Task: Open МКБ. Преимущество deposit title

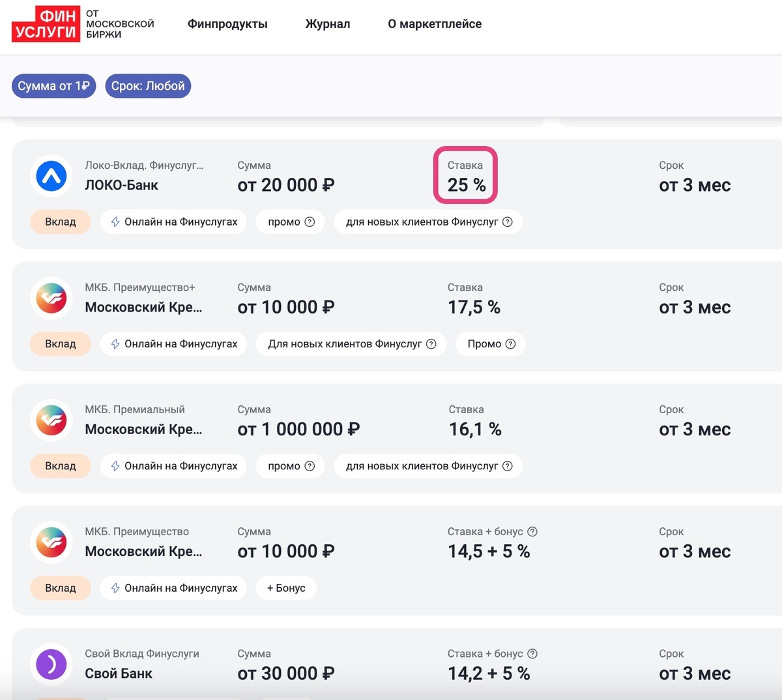Action: tap(137, 531)
